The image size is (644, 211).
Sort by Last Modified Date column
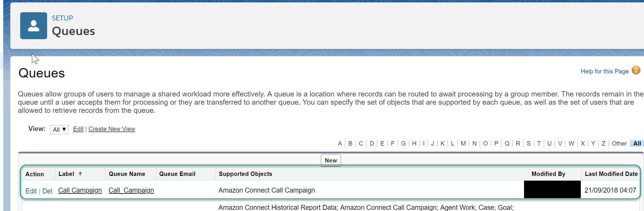click(x=611, y=174)
